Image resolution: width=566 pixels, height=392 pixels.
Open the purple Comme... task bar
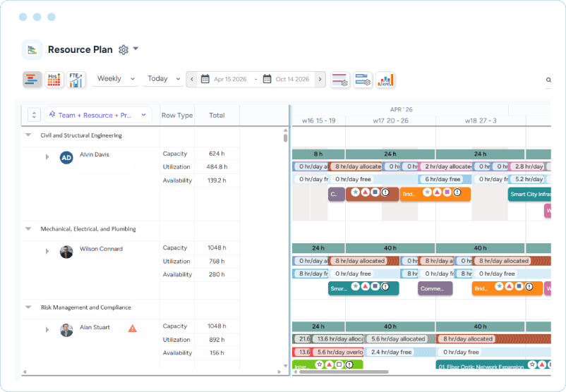point(435,288)
